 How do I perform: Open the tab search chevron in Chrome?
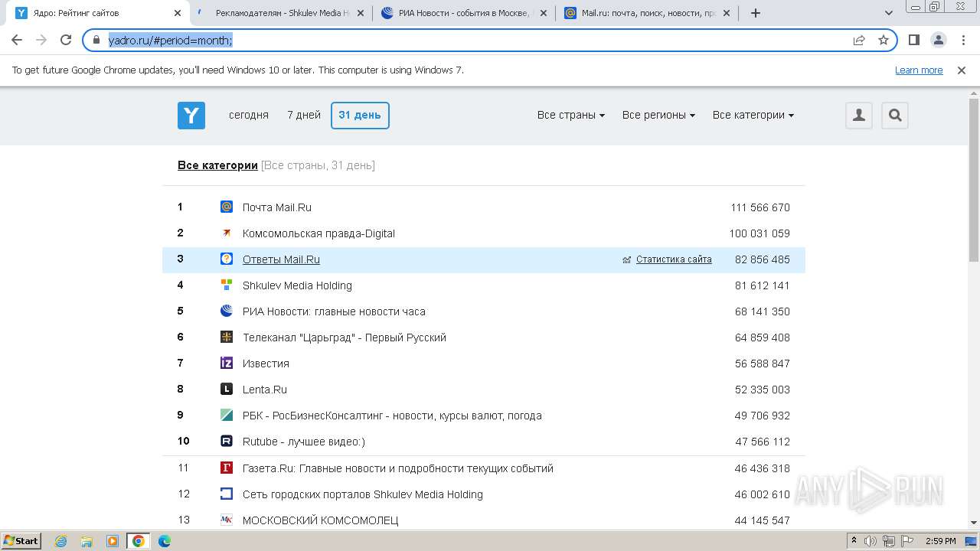[x=889, y=13]
